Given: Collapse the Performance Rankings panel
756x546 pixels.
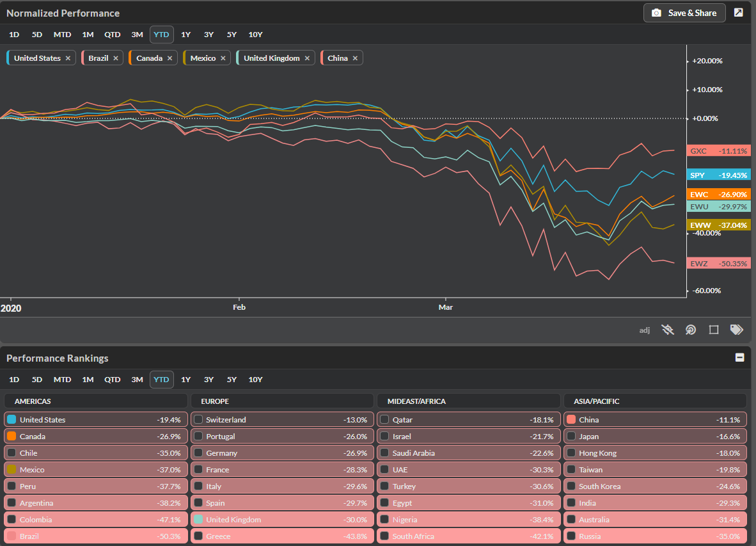Looking at the screenshot, I should [x=740, y=358].
